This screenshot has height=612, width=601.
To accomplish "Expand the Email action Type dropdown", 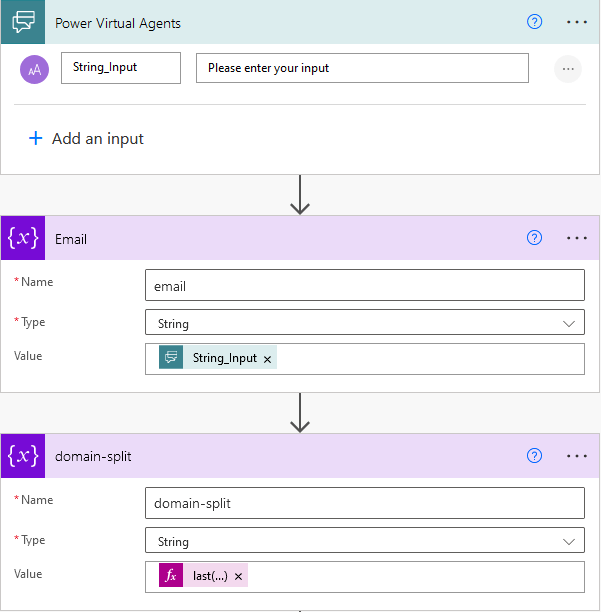I will (x=365, y=322).
